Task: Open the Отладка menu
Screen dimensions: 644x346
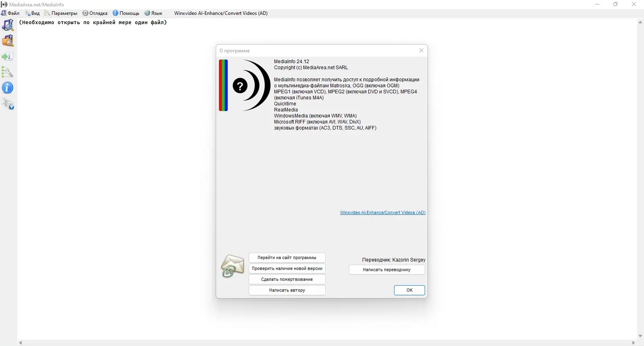Action: click(95, 13)
